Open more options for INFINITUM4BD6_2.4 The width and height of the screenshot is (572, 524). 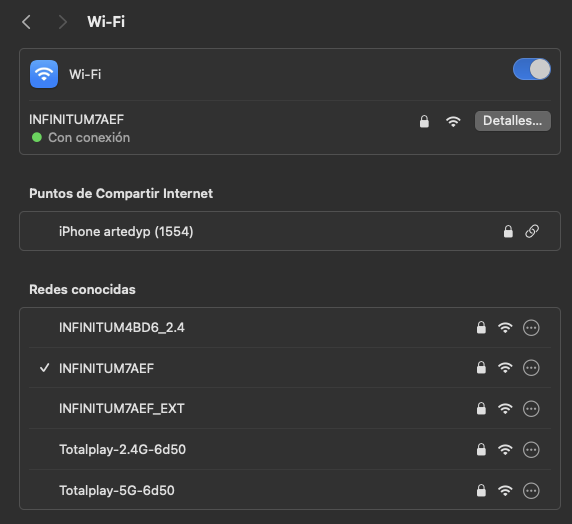click(531, 328)
